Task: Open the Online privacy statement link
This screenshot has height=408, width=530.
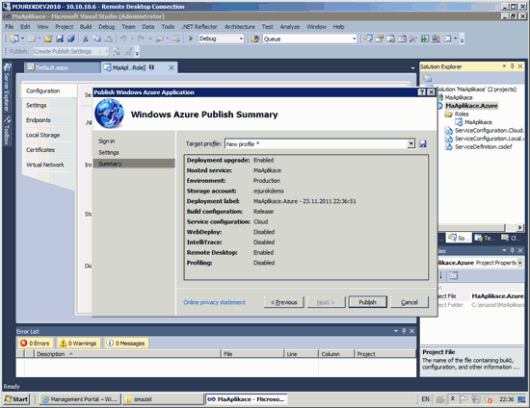Action: 214,302
